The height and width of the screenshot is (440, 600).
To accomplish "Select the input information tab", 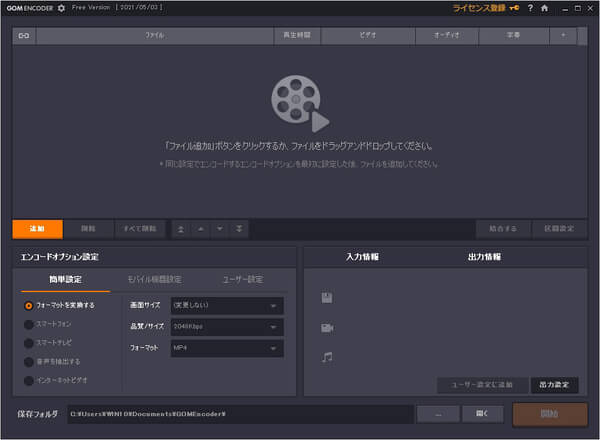I will click(362, 257).
